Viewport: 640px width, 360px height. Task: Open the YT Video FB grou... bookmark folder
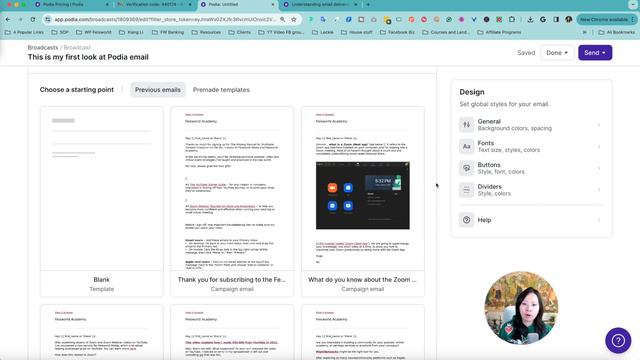pos(281,32)
